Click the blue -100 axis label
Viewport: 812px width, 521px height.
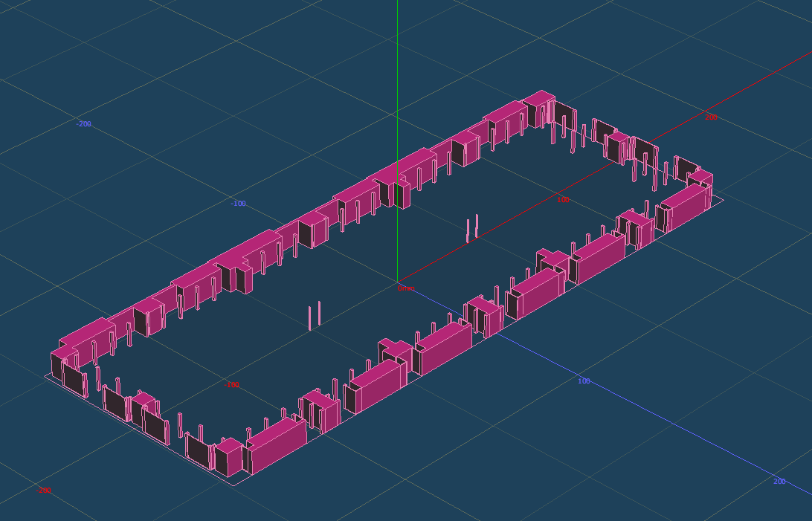click(238, 204)
